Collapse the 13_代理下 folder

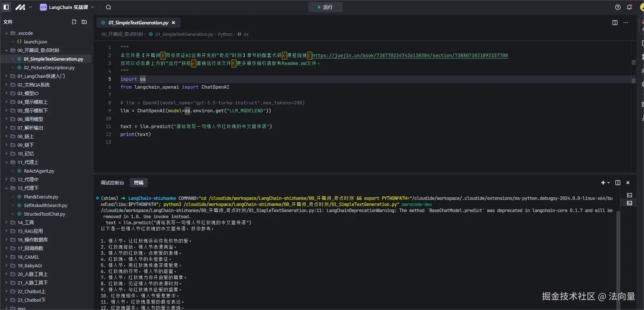pos(28,188)
